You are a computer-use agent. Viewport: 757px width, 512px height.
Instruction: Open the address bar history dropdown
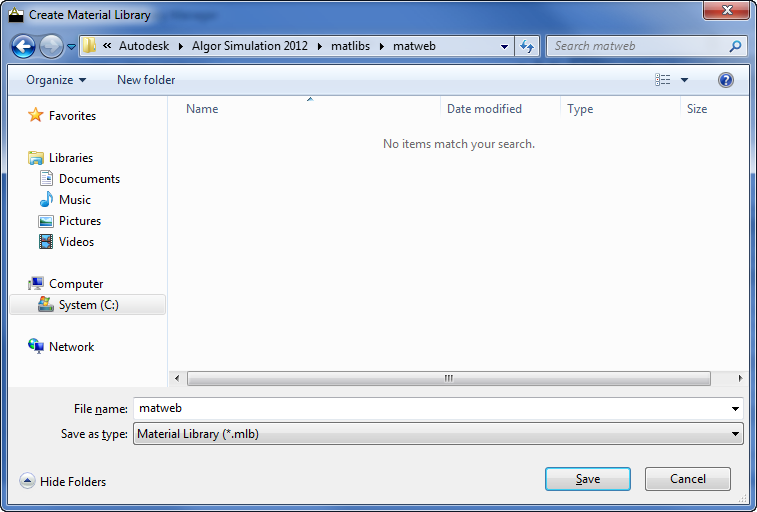[504, 47]
